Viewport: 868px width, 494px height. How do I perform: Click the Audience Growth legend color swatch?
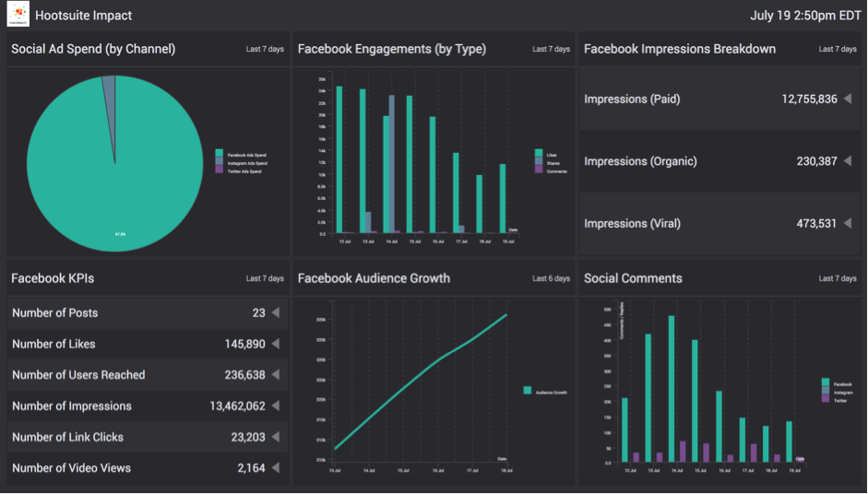click(x=528, y=391)
